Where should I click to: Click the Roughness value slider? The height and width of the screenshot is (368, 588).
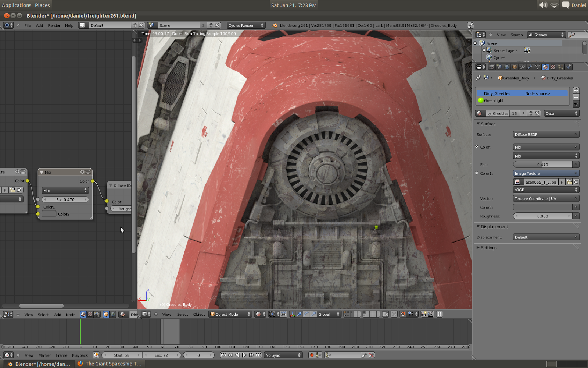click(543, 216)
